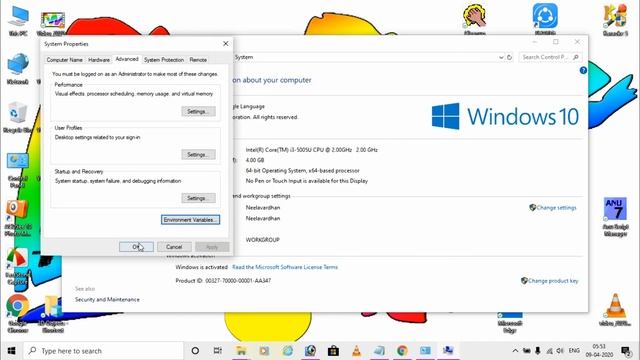Open Startup and Recovery Settings button
640x360 pixels.
pyautogui.click(x=198, y=198)
